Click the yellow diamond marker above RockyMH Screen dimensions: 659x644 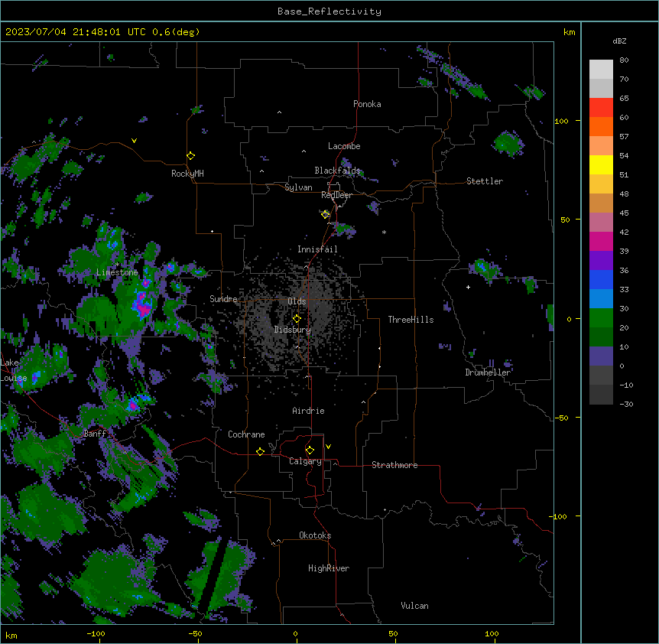[x=190, y=156]
